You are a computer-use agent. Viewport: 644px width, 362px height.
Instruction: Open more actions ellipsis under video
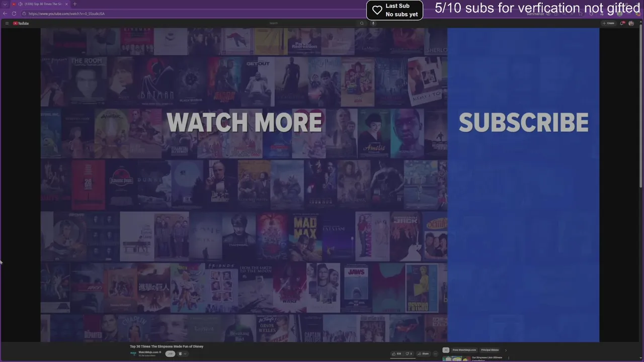coord(435,353)
